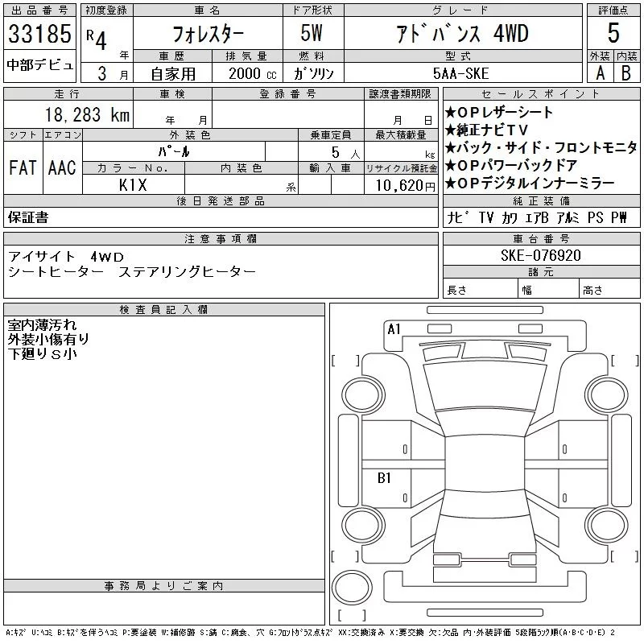Click chassis number SKE-076920

click(x=540, y=255)
